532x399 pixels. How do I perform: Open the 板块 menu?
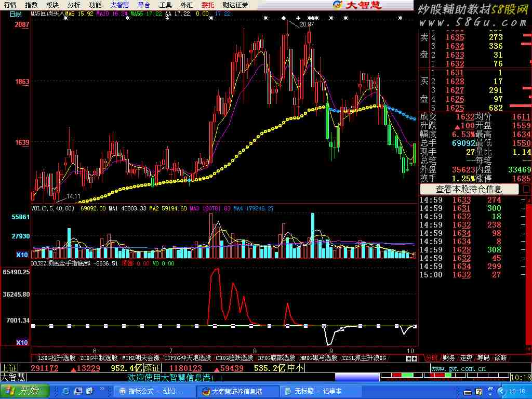pyautogui.click(x=52, y=5)
